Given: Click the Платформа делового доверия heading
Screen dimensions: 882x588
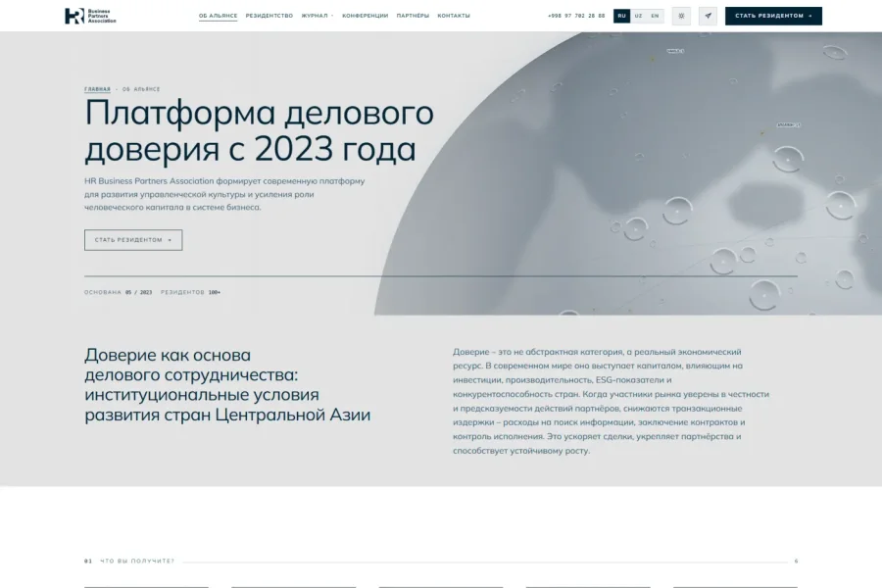Looking at the screenshot, I should point(259,130).
